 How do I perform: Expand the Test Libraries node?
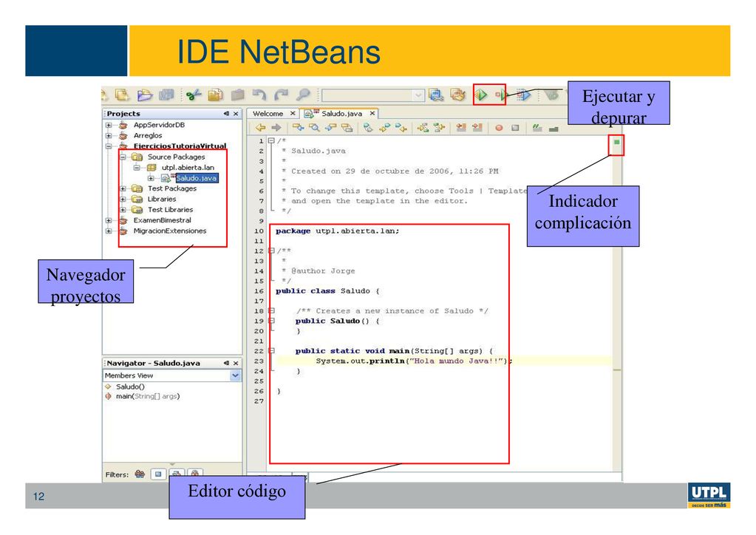coord(123,210)
